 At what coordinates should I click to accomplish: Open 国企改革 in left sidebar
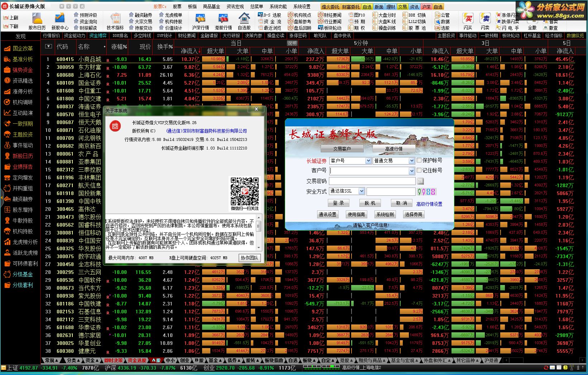coord(19,48)
